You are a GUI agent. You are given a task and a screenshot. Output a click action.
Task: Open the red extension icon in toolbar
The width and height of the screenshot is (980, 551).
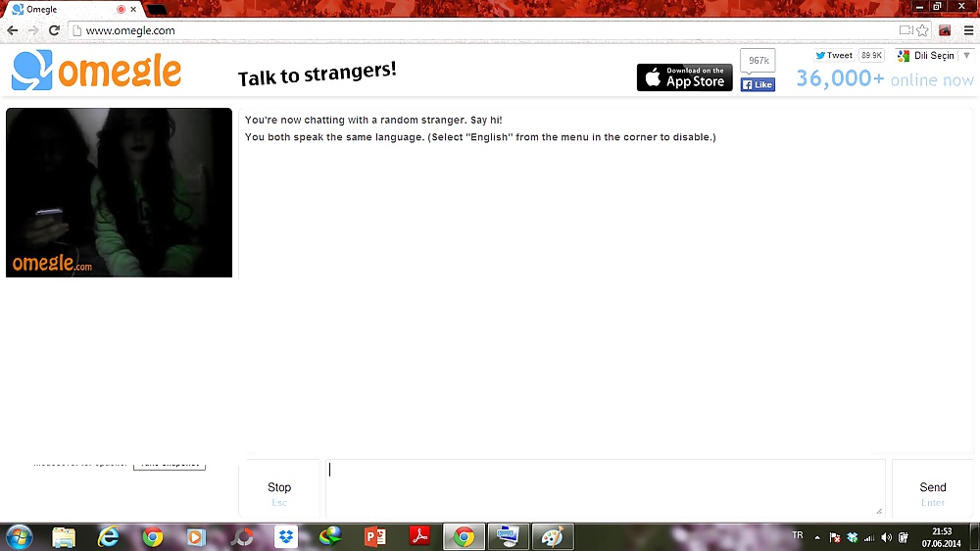[945, 30]
